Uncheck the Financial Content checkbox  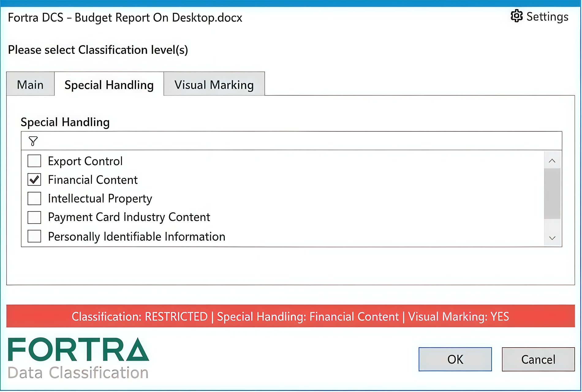coord(34,180)
